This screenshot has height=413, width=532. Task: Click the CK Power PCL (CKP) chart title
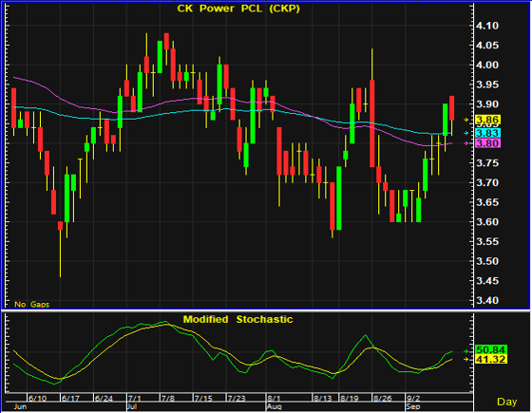238,9
